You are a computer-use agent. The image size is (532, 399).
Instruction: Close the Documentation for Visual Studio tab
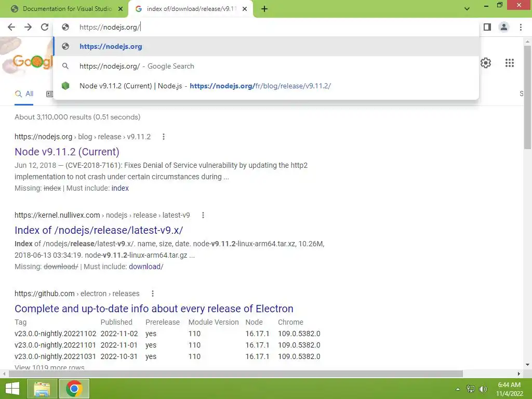(x=121, y=9)
